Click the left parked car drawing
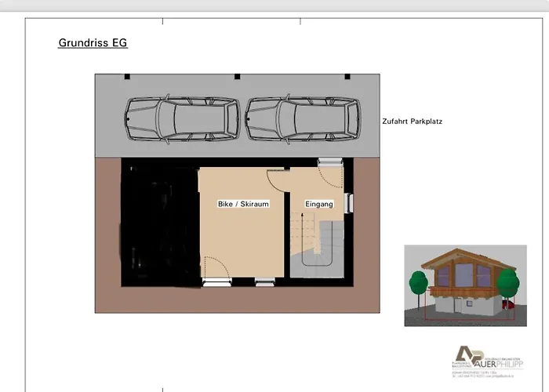The height and width of the screenshot is (392, 549). pyautogui.click(x=181, y=120)
